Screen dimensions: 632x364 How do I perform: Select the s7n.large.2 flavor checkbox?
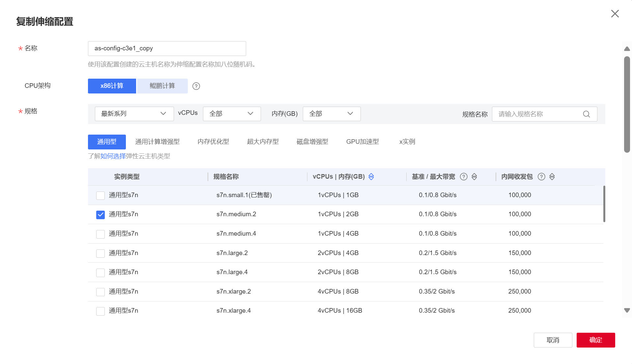coord(100,253)
